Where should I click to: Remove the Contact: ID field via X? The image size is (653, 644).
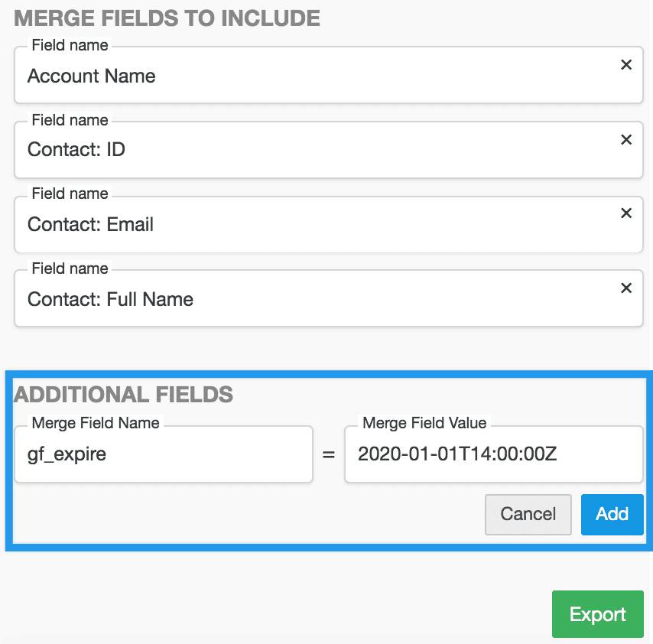coord(626,139)
